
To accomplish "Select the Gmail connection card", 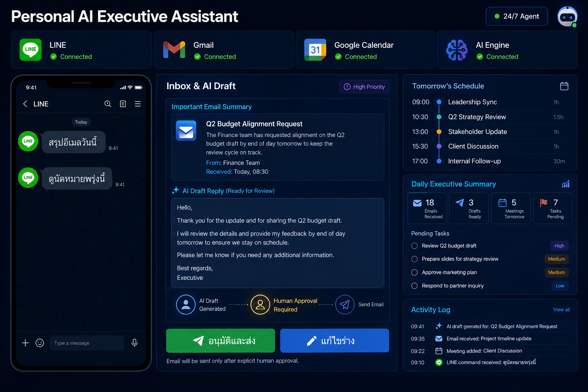I will (224, 50).
